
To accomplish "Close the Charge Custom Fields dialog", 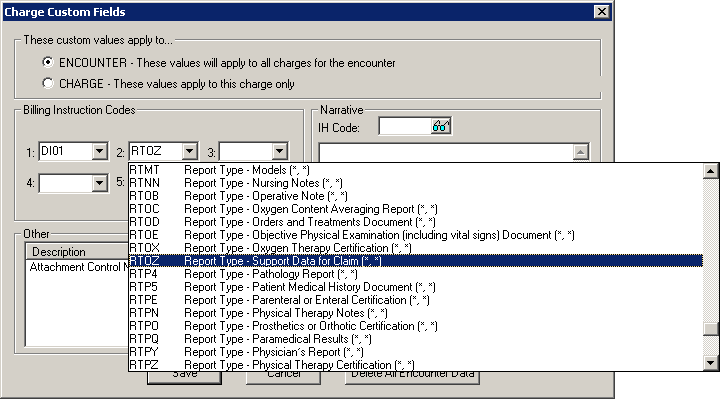I will point(602,11).
